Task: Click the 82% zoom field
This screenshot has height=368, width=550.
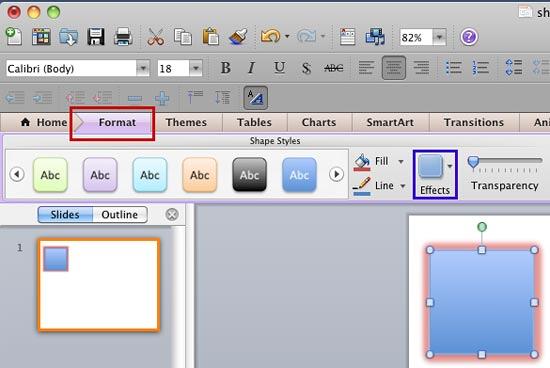Action: pos(416,37)
